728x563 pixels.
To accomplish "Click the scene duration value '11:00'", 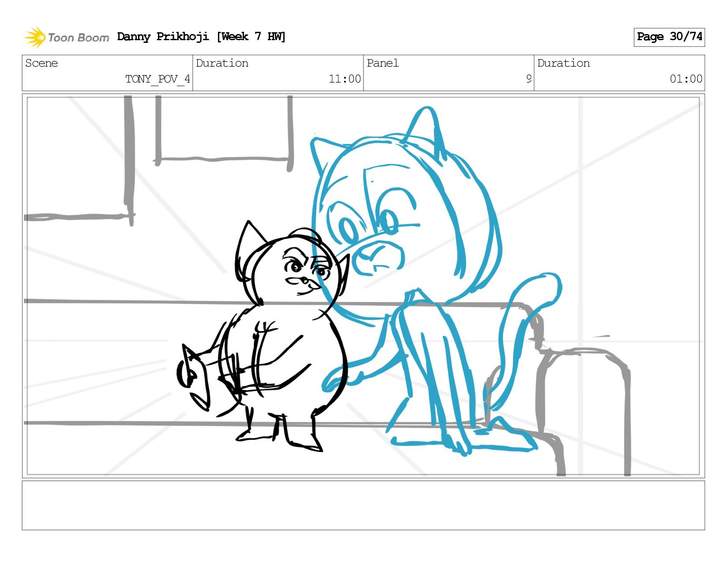I will [345, 79].
